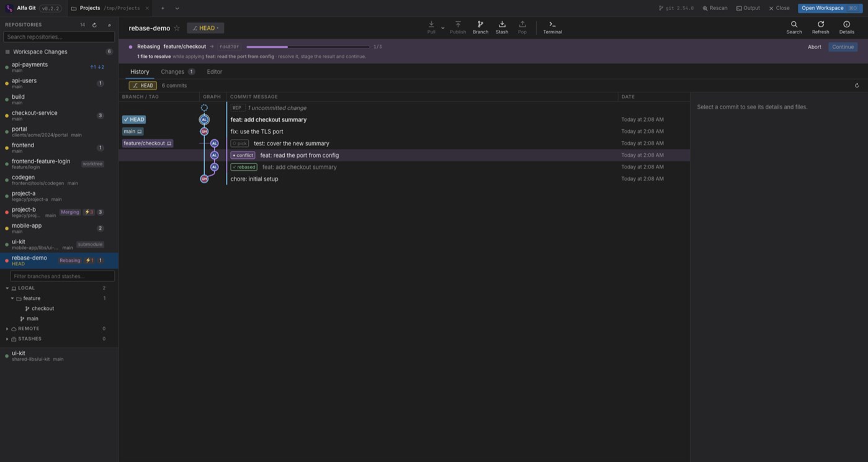Close the Projects tab
Screen dimensions: 868x462
(147, 8)
